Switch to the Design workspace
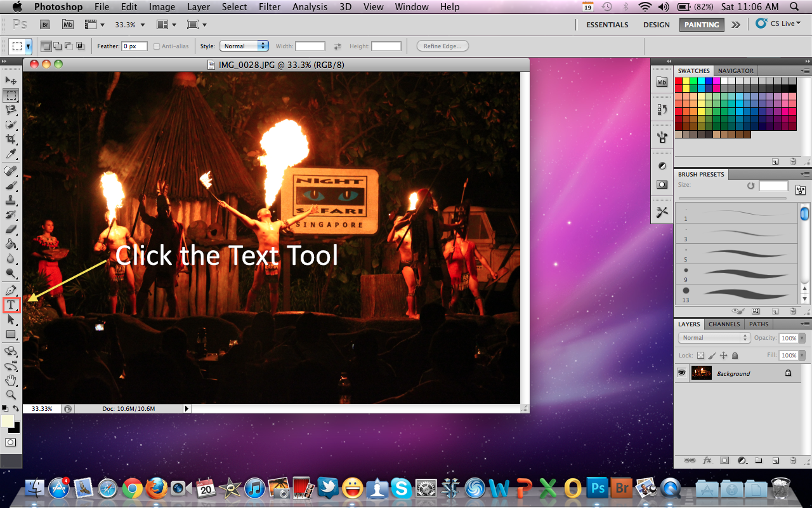Viewport: 812px width, 508px height. tap(656, 24)
